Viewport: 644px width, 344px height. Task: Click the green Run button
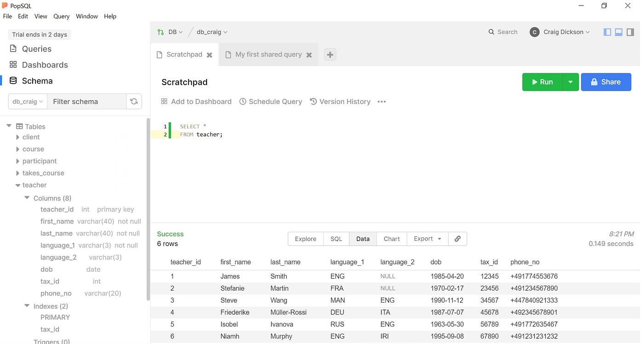tap(542, 82)
